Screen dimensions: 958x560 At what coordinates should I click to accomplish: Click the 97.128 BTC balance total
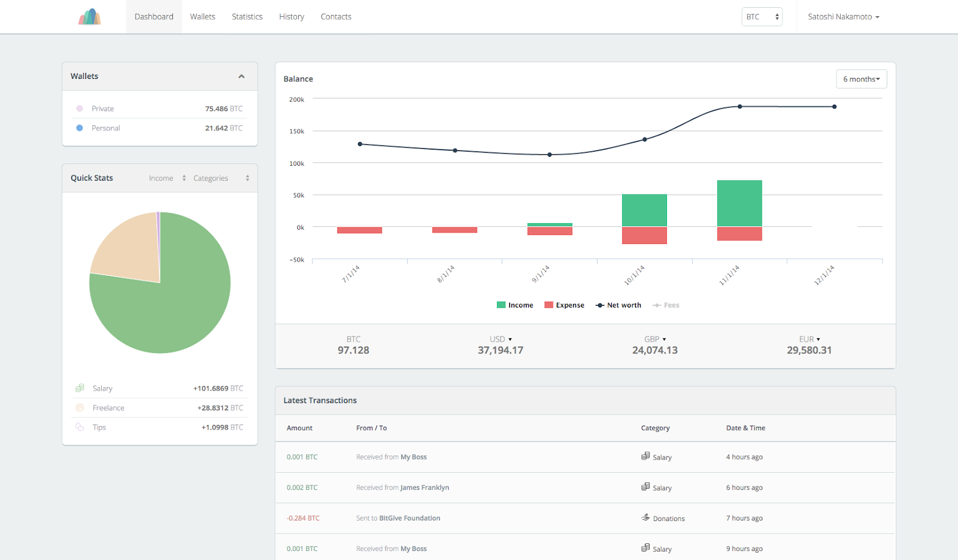click(353, 350)
